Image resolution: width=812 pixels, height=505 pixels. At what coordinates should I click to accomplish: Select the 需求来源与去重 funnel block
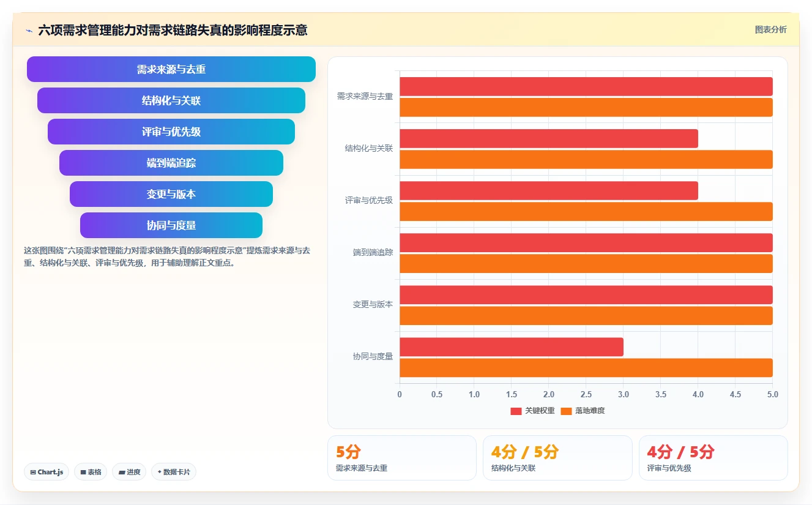171,69
